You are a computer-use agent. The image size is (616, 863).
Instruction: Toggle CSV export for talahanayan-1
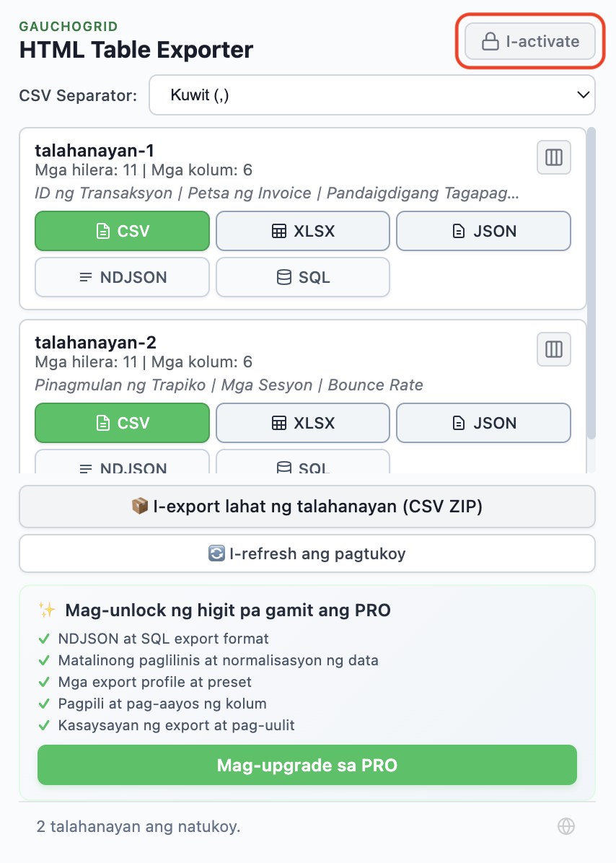pos(122,231)
